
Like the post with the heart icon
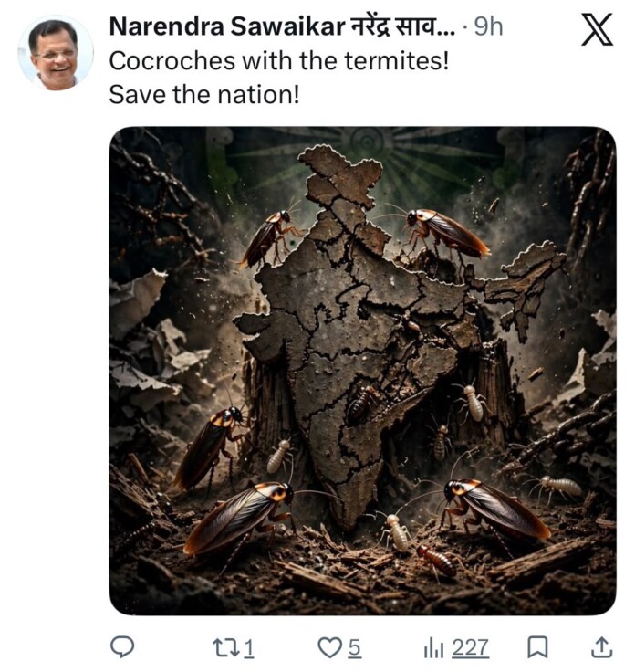[329, 647]
